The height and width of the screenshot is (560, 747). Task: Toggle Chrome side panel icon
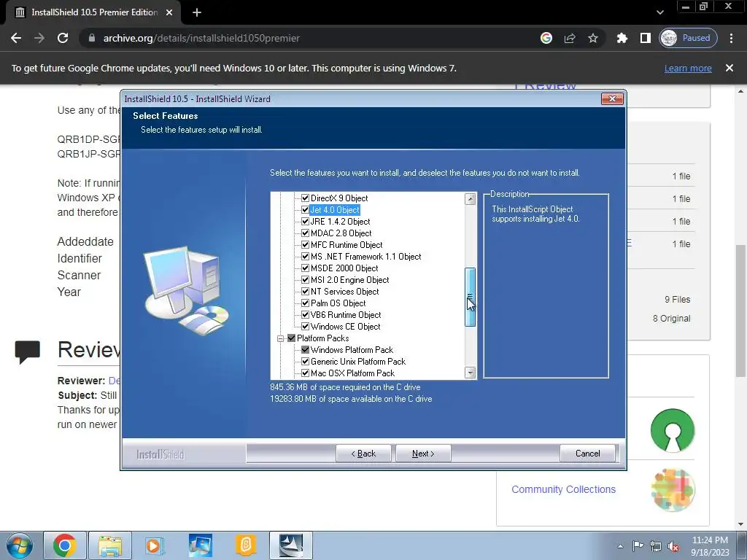[x=646, y=38]
